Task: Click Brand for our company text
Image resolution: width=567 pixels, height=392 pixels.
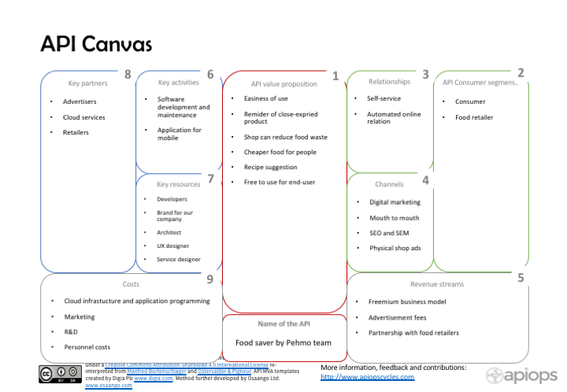Action: 175,216
